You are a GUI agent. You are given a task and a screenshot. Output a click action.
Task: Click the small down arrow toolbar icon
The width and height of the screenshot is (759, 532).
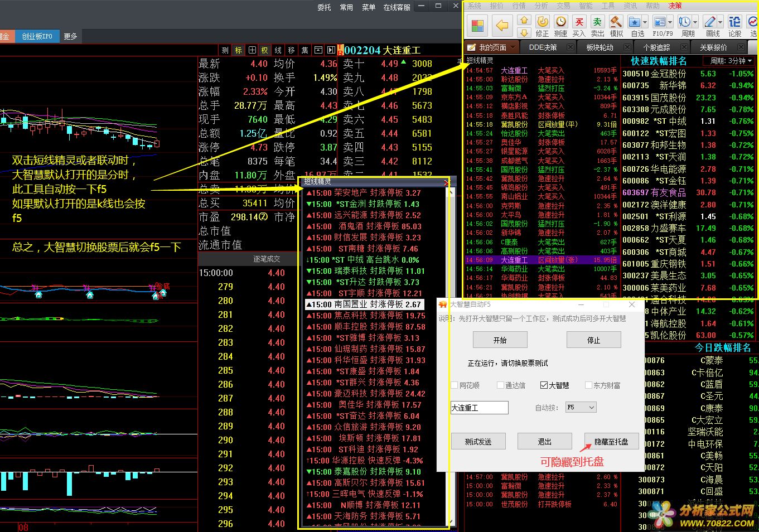[524, 32]
